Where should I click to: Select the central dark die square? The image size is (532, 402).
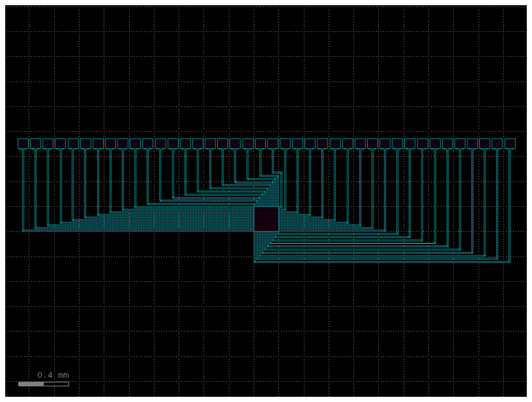[x=267, y=219]
